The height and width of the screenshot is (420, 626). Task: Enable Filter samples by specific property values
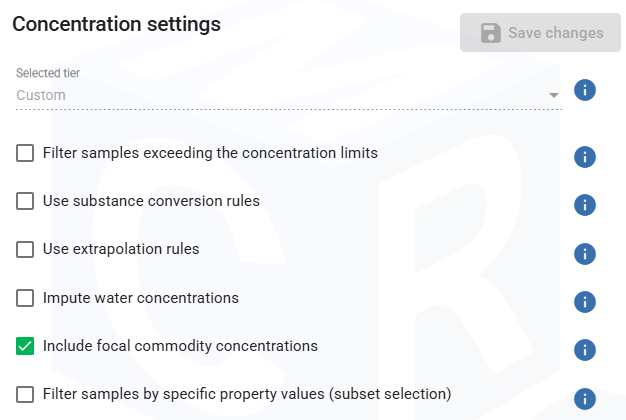click(25, 394)
